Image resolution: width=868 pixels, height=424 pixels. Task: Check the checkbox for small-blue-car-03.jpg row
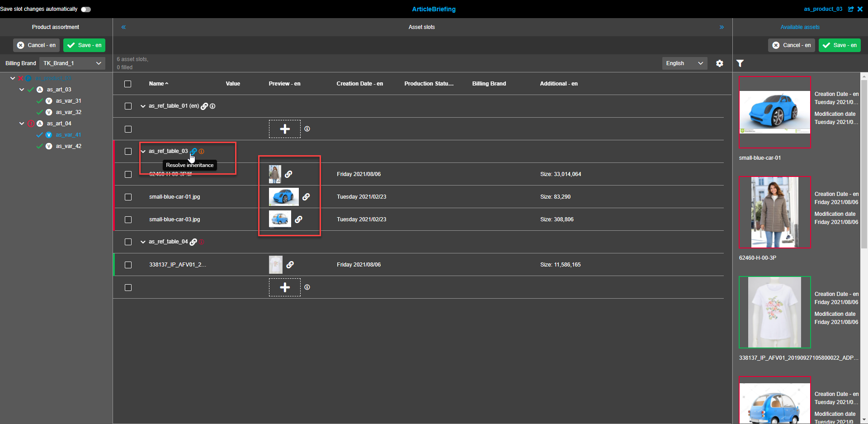[x=128, y=219]
